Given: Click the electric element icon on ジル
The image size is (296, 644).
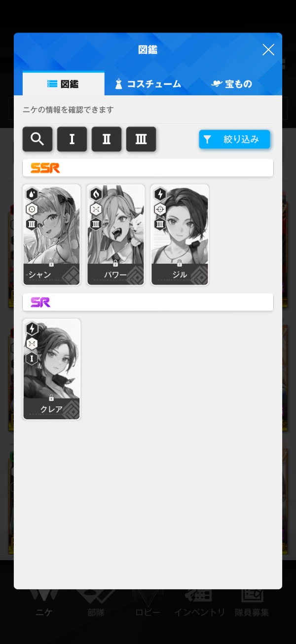Looking at the screenshot, I should point(160,194).
